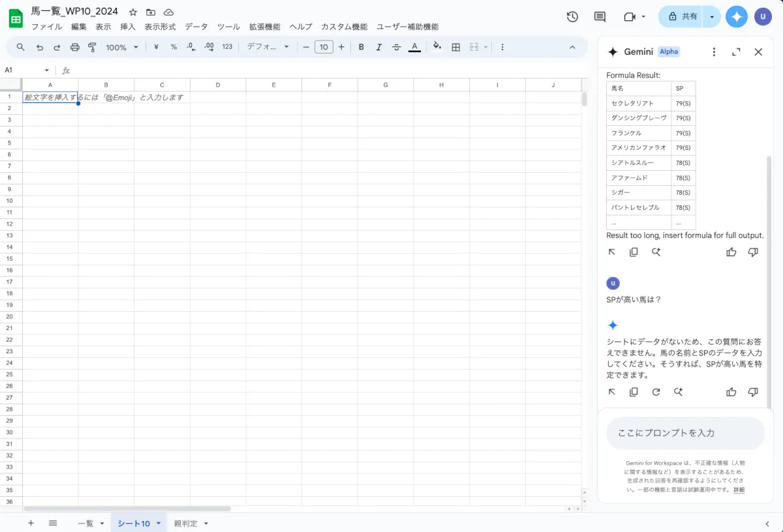Open the ファイル menu
Viewport: 783px width, 532px height.
(47, 27)
